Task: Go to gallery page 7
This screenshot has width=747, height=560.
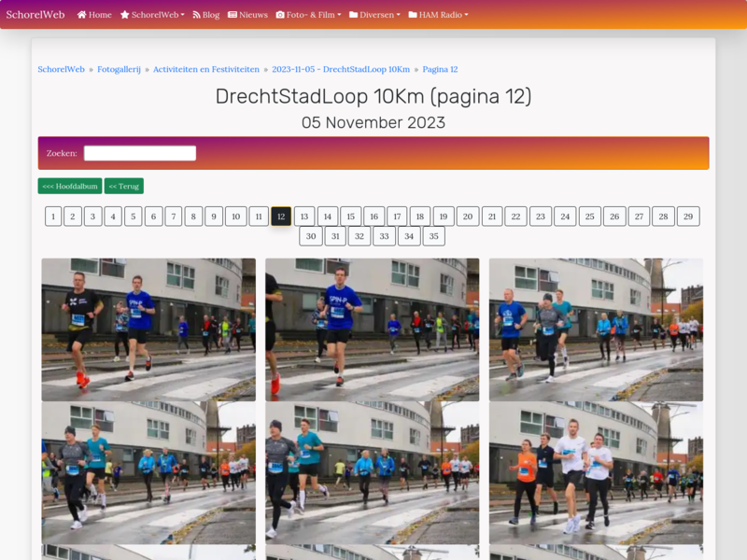Action: 174,217
